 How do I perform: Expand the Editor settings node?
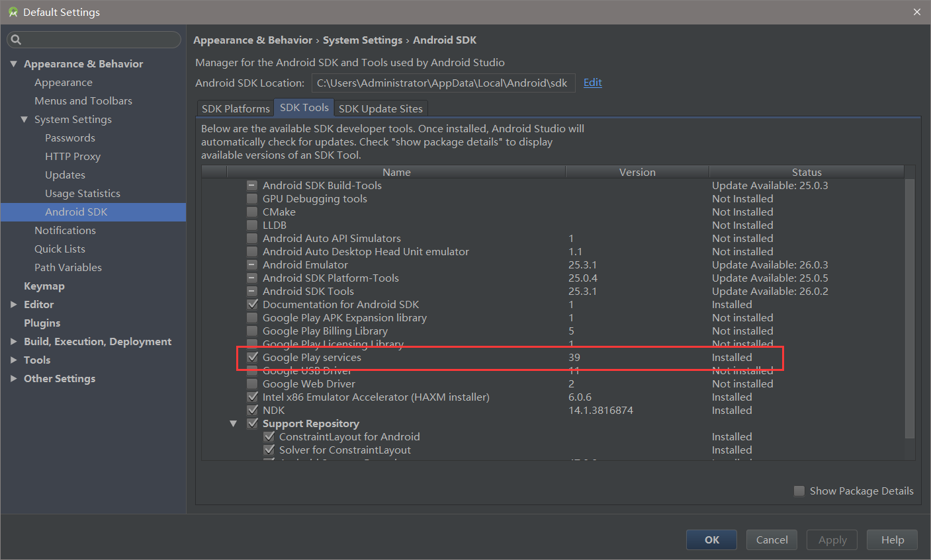pyautogui.click(x=14, y=305)
